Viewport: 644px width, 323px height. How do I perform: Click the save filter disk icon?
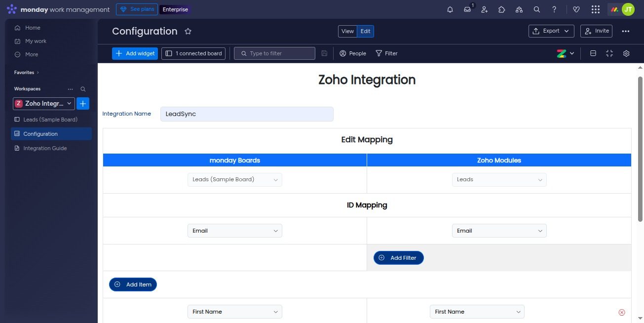pyautogui.click(x=324, y=53)
